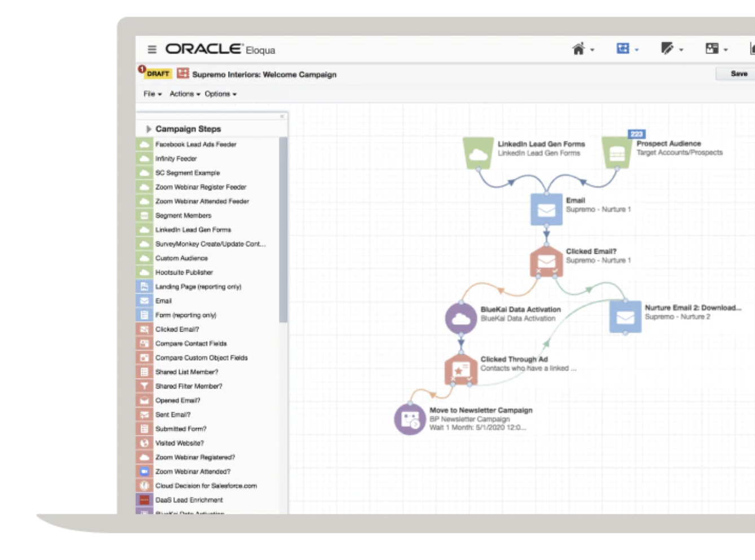Select the LinkedIn Lead Gen Forms list icon
The height and width of the screenshot is (560, 755).
point(144,230)
